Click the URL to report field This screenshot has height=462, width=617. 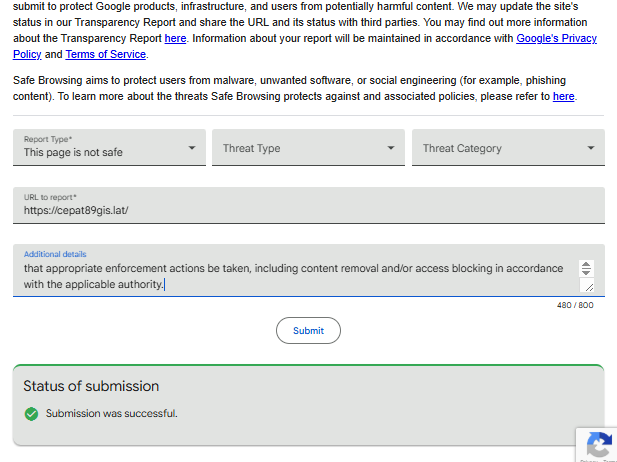308,205
